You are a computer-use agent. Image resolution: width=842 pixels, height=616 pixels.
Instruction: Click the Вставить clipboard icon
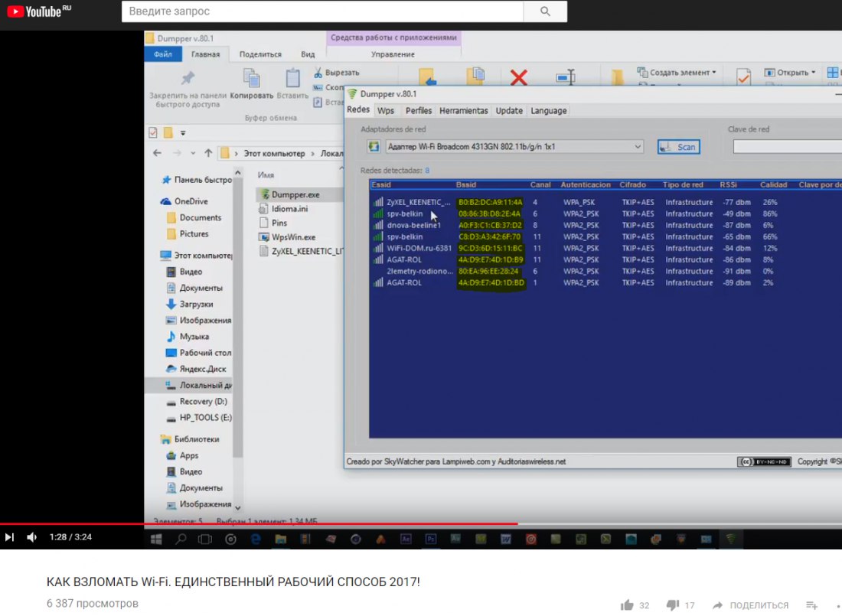[x=292, y=78]
